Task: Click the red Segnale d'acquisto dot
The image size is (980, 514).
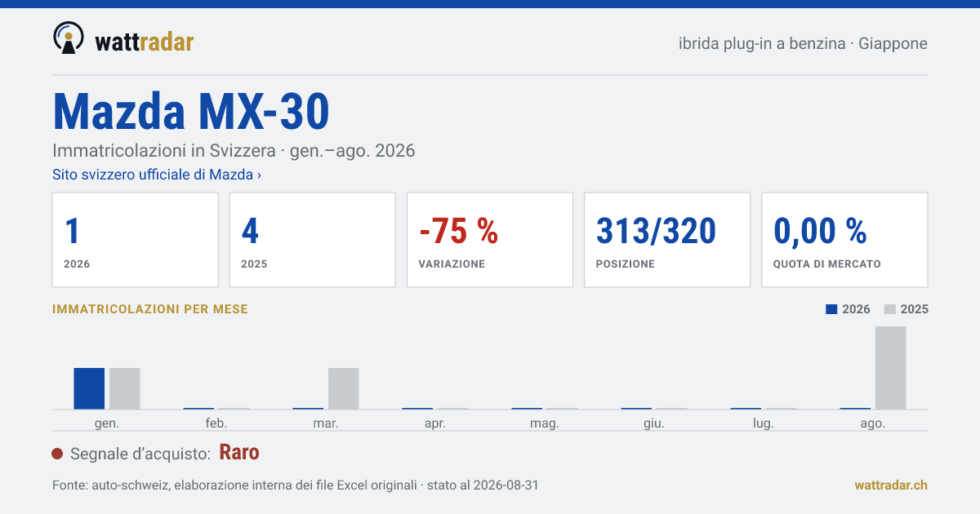Action: pyautogui.click(x=57, y=454)
